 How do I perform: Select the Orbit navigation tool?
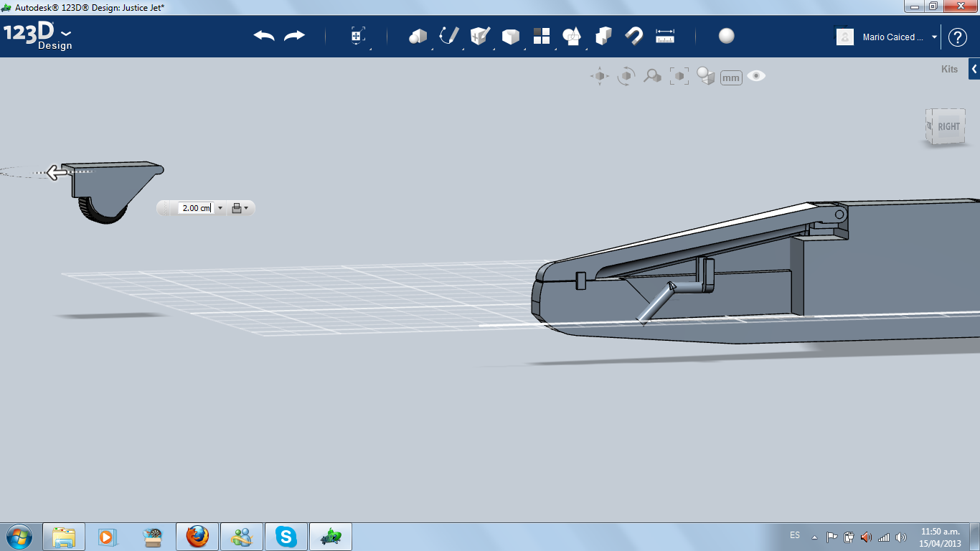coord(626,76)
